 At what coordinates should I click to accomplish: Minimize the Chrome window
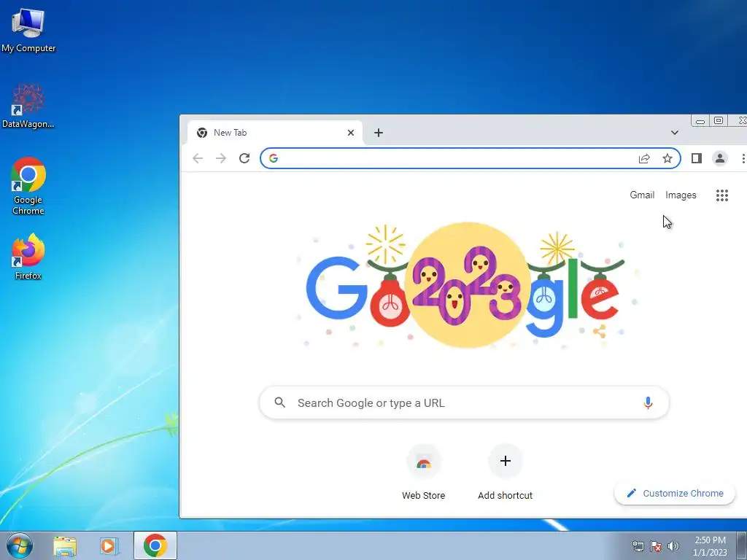(x=700, y=121)
